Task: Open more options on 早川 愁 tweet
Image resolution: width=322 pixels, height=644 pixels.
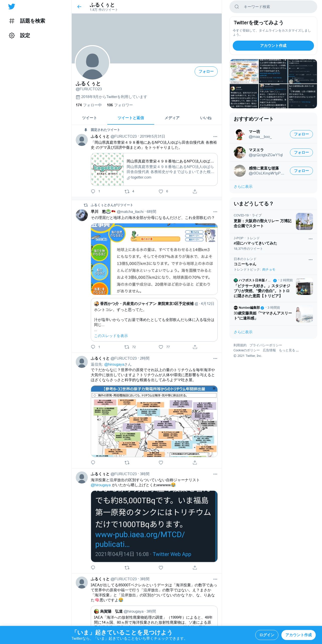Action: tap(215, 212)
